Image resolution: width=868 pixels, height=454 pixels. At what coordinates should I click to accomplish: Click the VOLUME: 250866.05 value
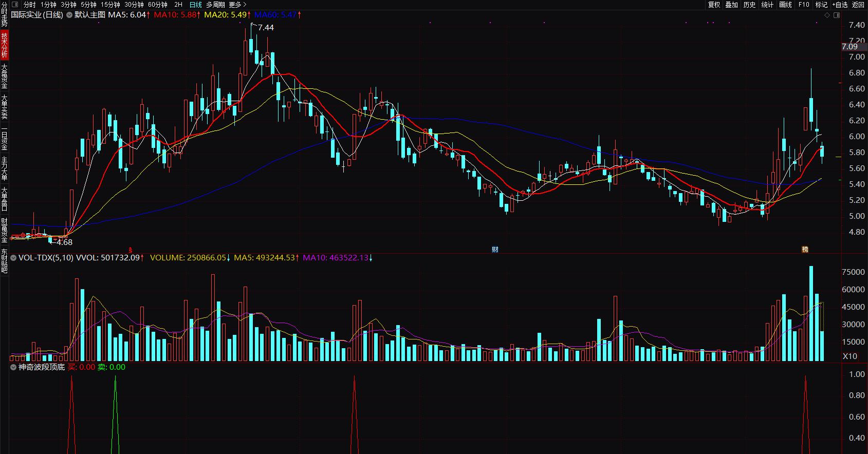(190, 258)
